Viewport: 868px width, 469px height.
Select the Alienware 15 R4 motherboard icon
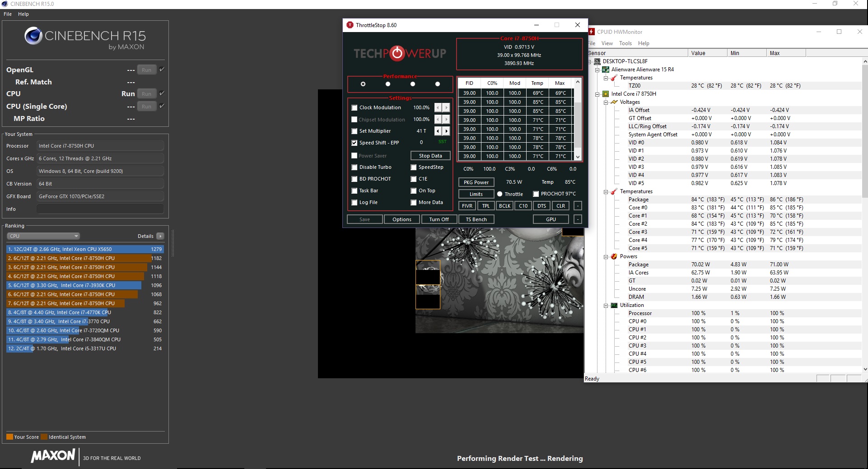606,70
